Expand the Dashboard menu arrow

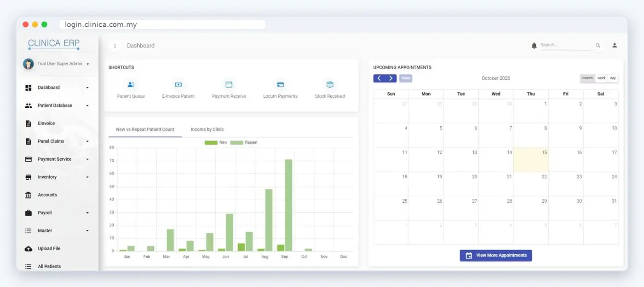click(x=87, y=88)
